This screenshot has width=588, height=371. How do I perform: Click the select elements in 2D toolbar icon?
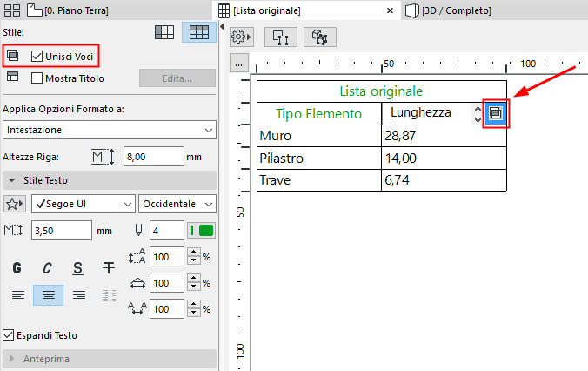pyautogui.click(x=281, y=37)
